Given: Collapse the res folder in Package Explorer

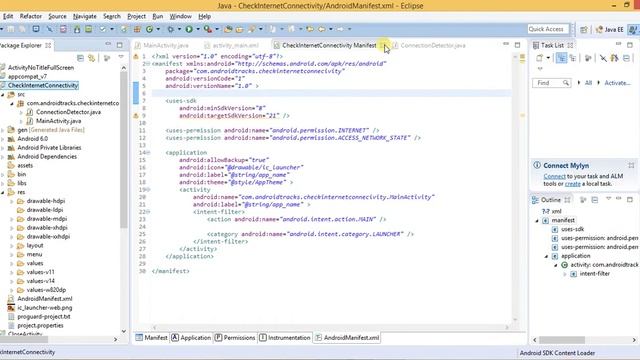Looking at the screenshot, I should 3,192.
